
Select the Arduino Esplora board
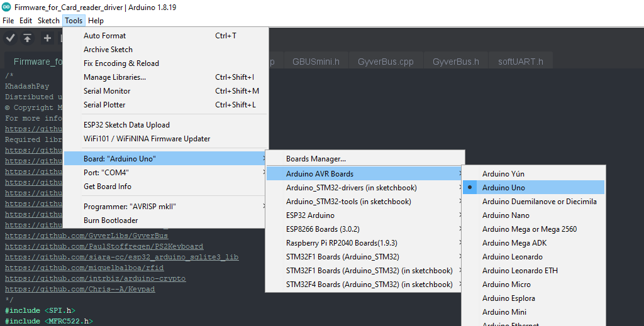coord(533,298)
